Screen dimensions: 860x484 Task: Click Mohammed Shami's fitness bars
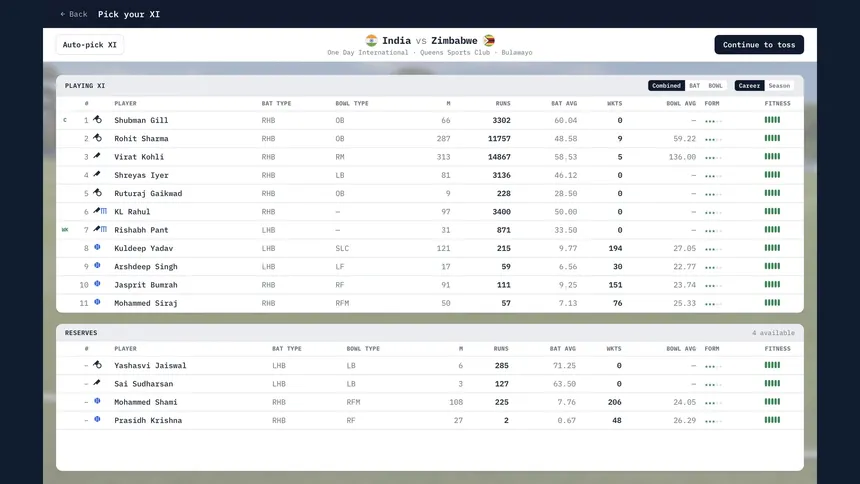tap(772, 402)
